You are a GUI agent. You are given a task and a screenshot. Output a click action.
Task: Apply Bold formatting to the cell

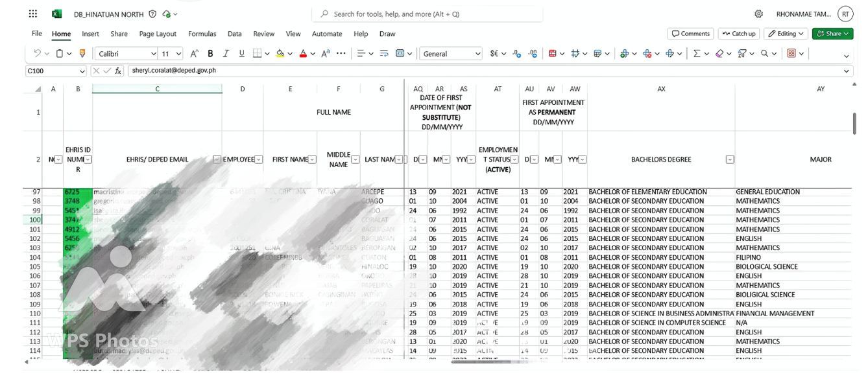point(210,54)
